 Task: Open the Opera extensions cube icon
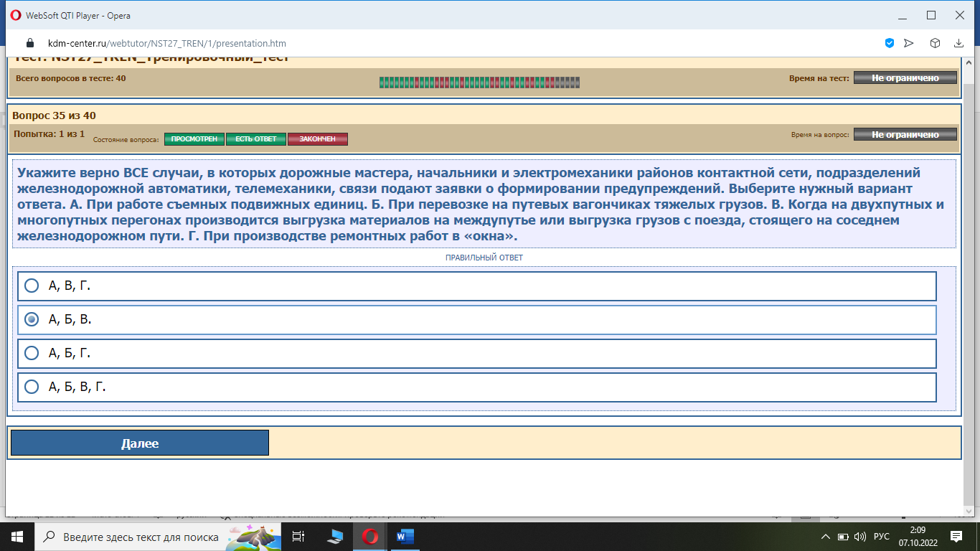pyautogui.click(x=935, y=43)
